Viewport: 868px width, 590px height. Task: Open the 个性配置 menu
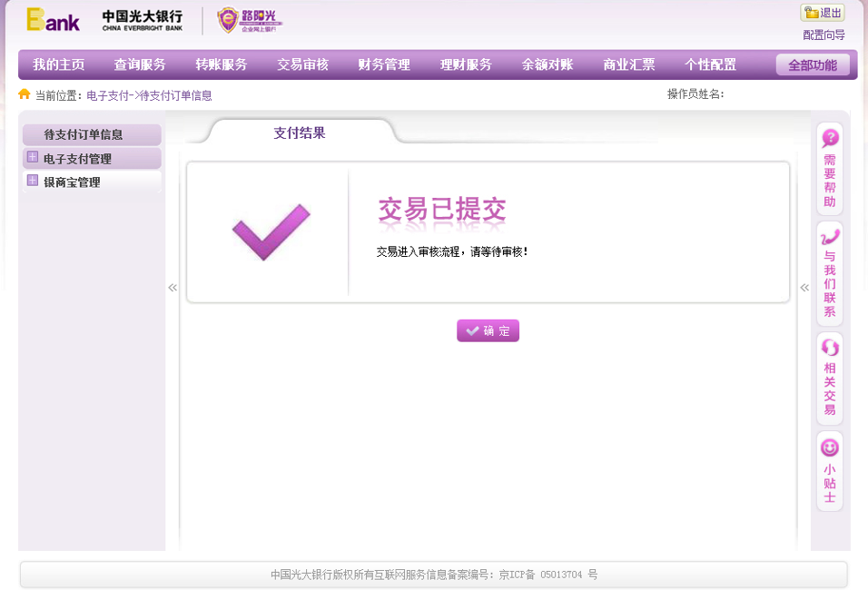[710, 64]
